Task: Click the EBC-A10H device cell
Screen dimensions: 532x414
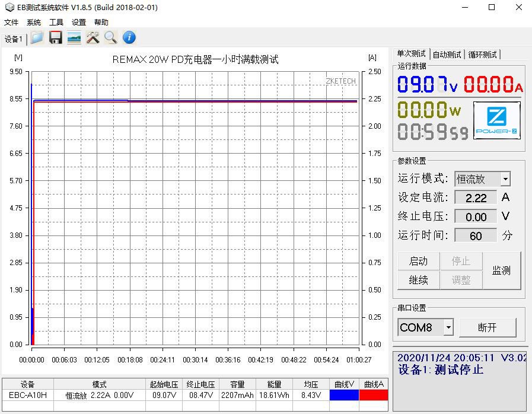Action: (x=28, y=395)
